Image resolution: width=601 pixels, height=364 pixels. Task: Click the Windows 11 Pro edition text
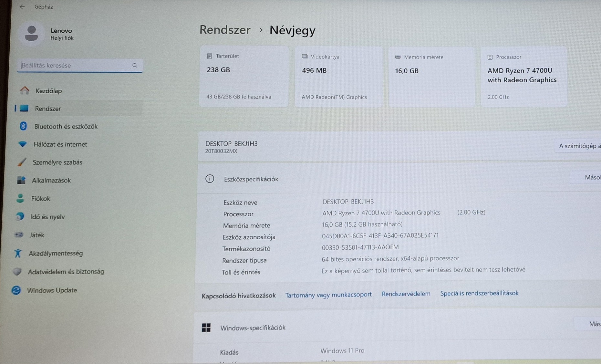pos(342,350)
